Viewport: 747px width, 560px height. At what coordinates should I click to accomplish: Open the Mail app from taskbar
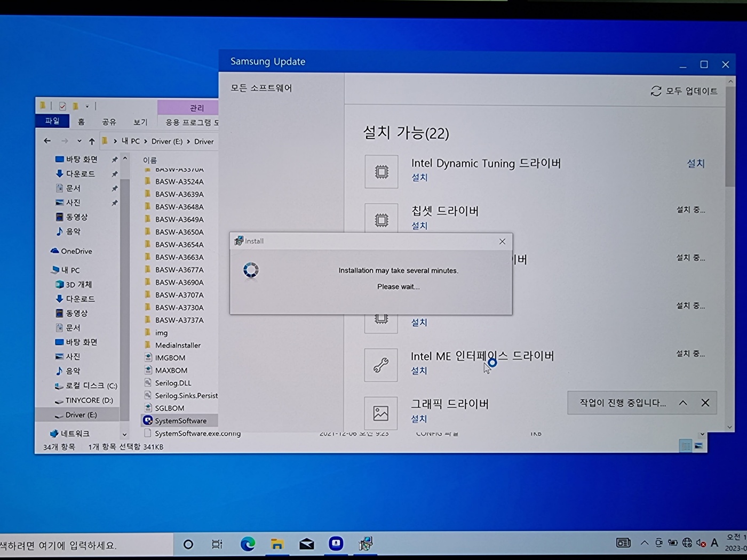click(306, 544)
